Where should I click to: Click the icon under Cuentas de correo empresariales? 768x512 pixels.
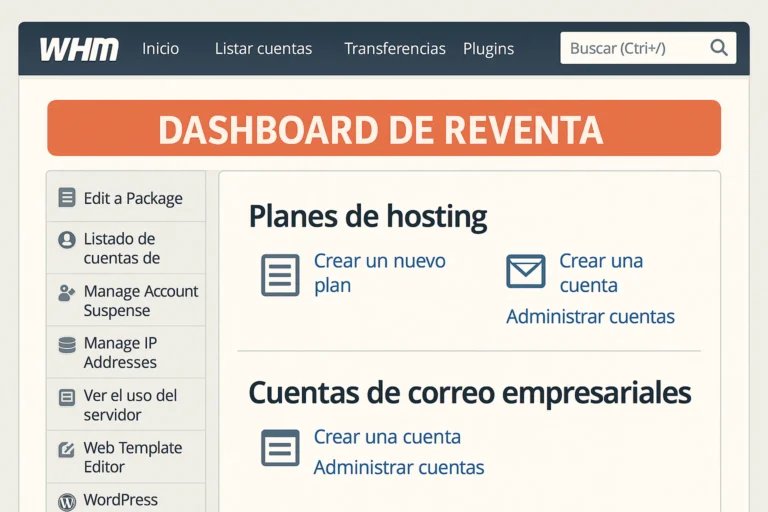[280, 448]
